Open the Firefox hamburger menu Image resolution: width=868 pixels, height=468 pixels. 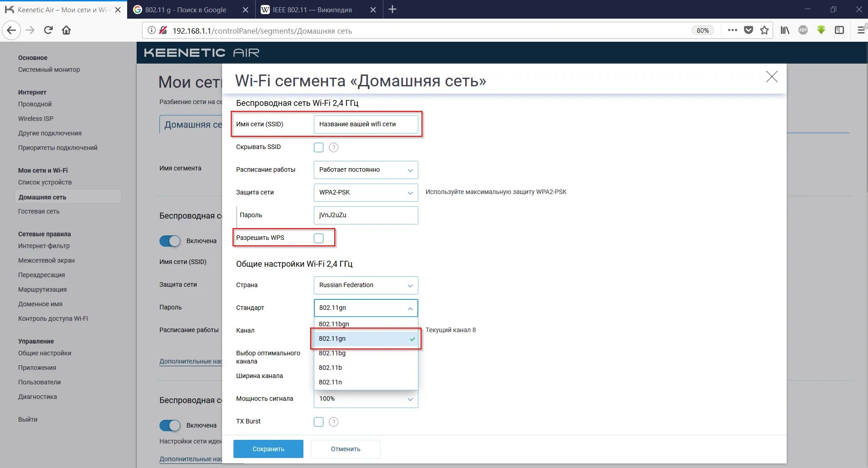(x=860, y=30)
